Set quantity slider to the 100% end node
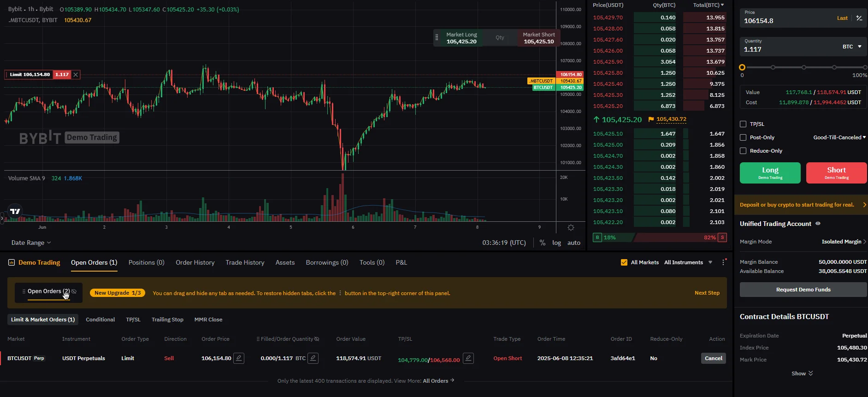868x397 pixels. [865, 67]
